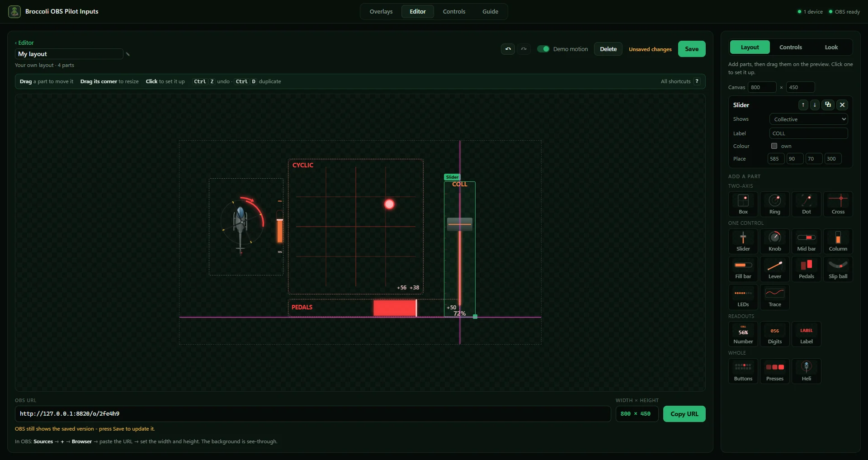Add a Mid bar part
This screenshot has width=868, height=460.
pyautogui.click(x=807, y=241)
